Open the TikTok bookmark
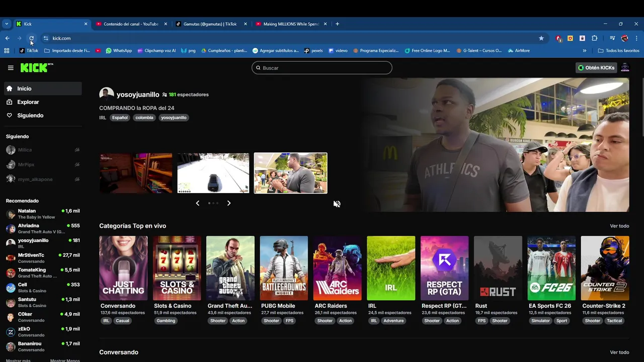The image size is (644, 362). point(29,51)
